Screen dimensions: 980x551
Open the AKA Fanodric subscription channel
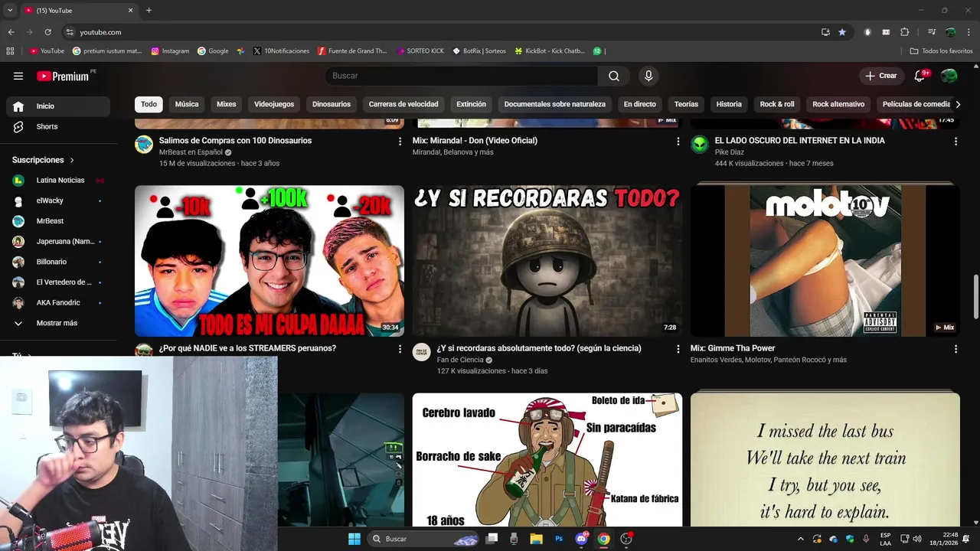[x=58, y=303]
